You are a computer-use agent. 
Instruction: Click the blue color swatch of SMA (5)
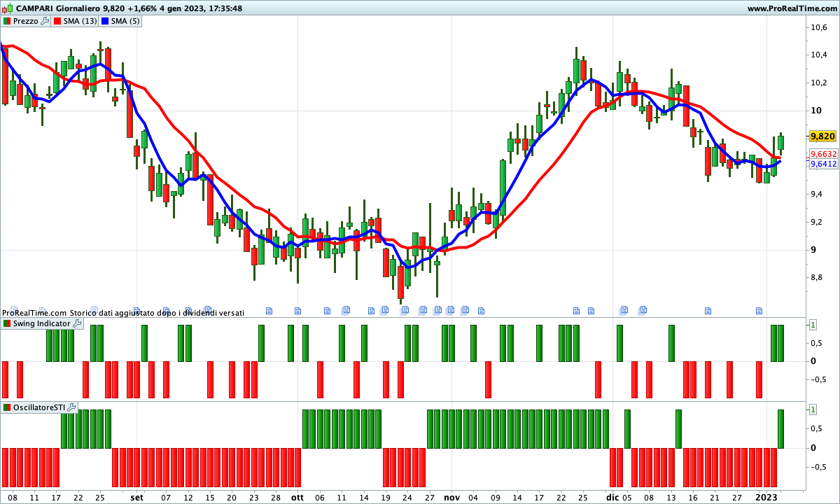coord(104,21)
